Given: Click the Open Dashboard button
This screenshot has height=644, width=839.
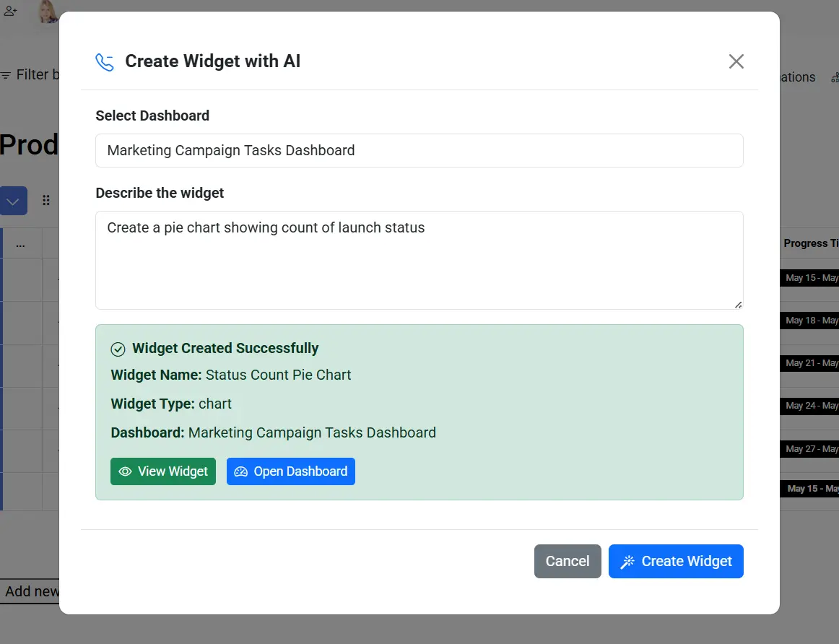Looking at the screenshot, I should pos(290,471).
